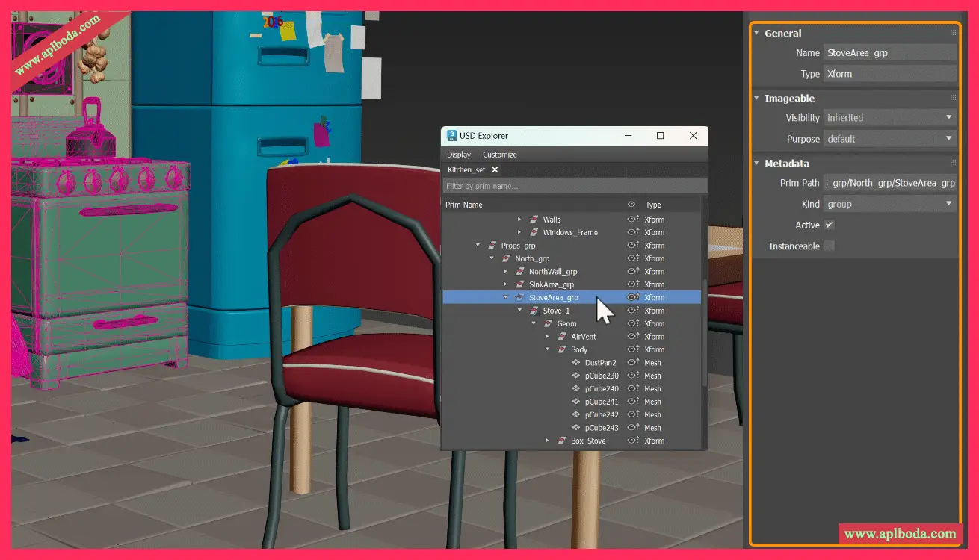Screen dimensions: 979x560
Task: Click the Filter by prim name field
Action: click(x=574, y=186)
